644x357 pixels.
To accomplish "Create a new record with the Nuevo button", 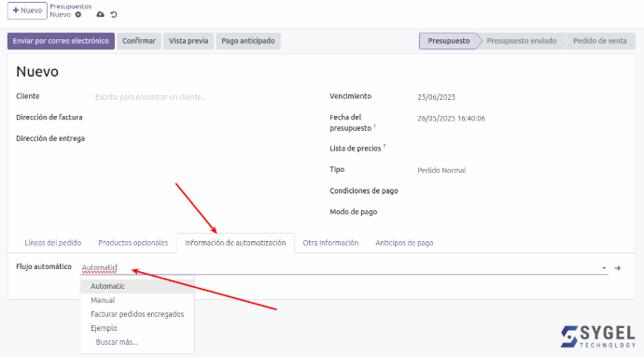I will [x=27, y=10].
